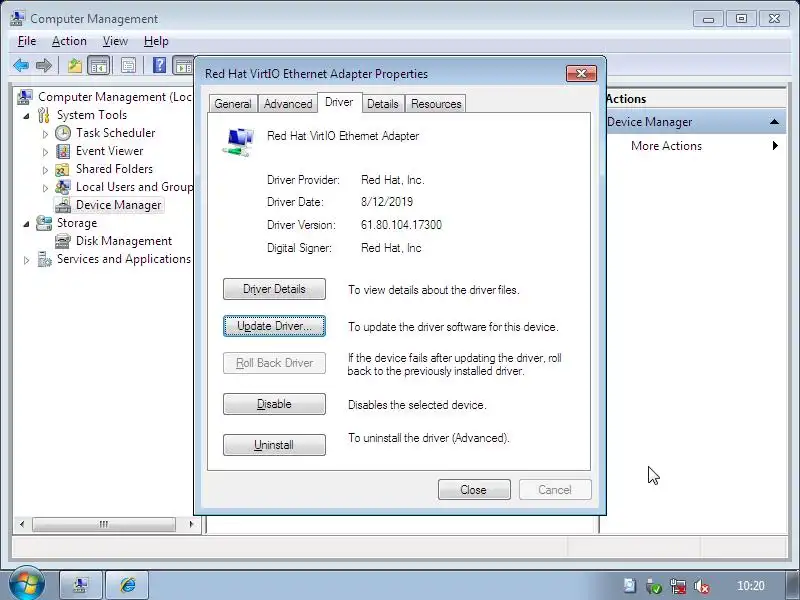
Task: Select the Driver tab
Action: pos(339,102)
